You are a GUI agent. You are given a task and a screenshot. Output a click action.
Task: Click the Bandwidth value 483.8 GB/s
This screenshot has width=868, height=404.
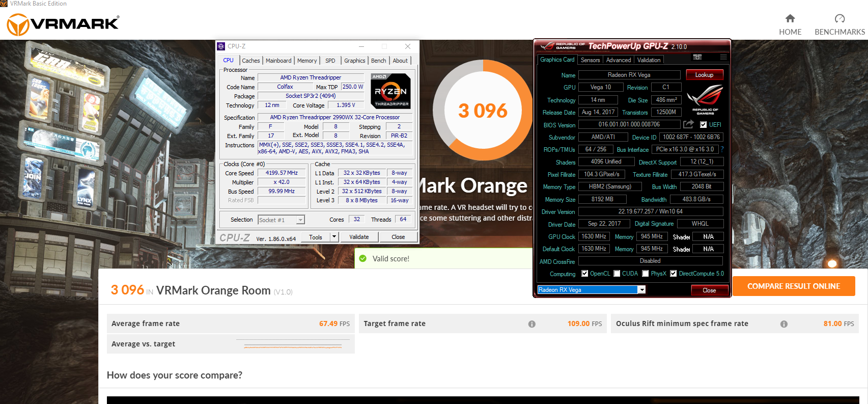(x=696, y=199)
